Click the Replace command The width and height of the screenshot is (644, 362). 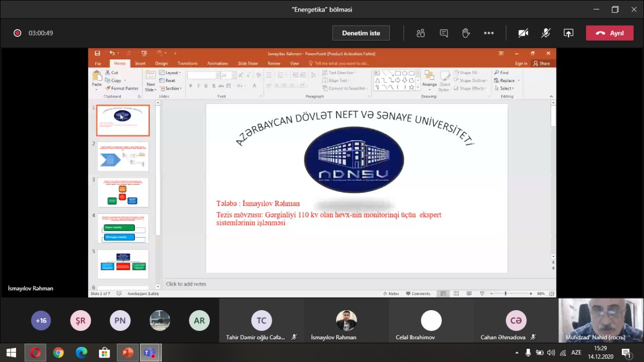pyautogui.click(x=506, y=81)
